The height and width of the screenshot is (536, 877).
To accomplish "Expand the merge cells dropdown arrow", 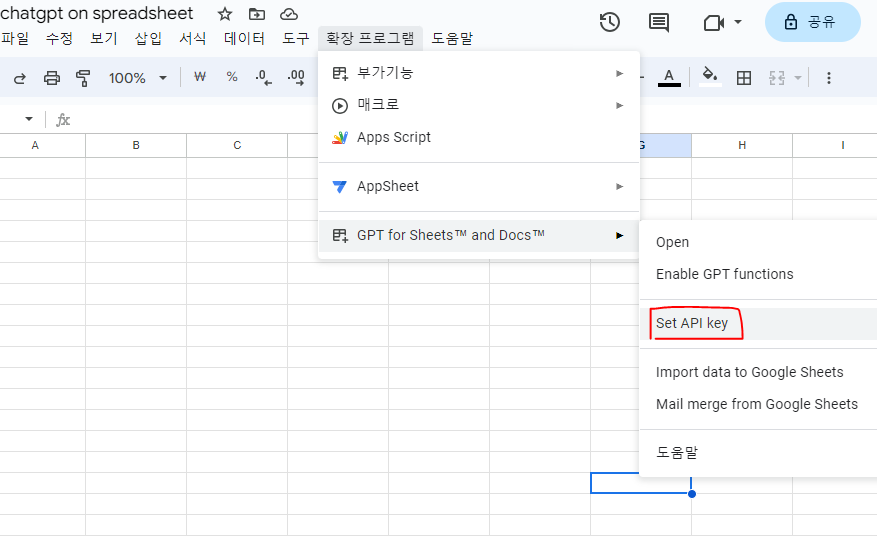I will click(x=798, y=78).
